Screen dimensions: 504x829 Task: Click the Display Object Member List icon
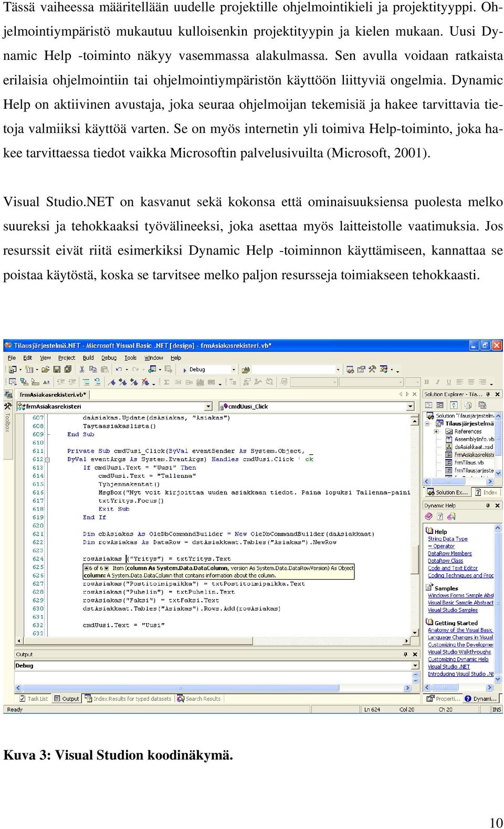pos(13,382)
